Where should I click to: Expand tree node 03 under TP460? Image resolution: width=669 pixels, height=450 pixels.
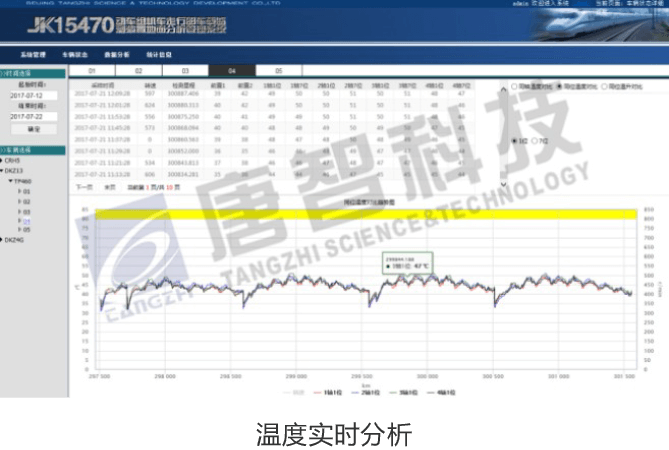20,212
